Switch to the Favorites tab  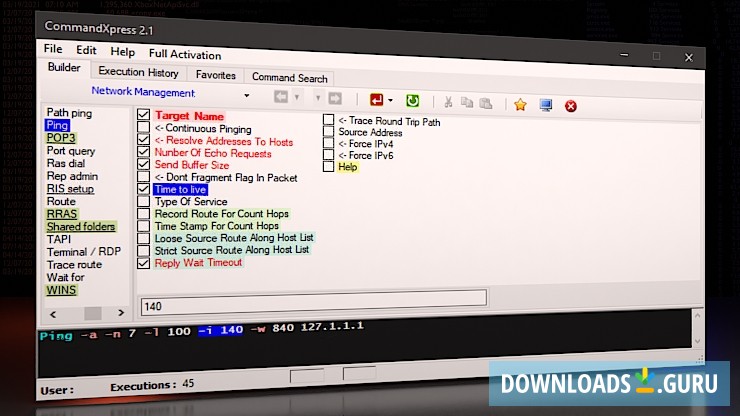[x=216, y=75]
